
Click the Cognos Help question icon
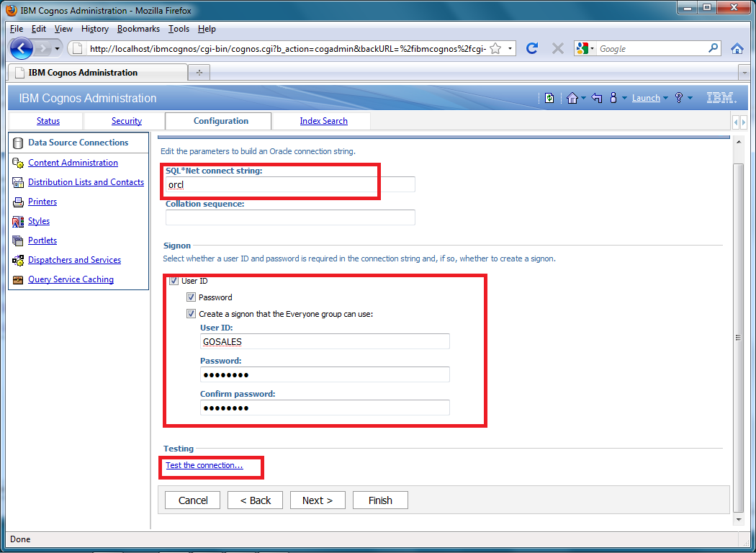(x=679, y=98)
